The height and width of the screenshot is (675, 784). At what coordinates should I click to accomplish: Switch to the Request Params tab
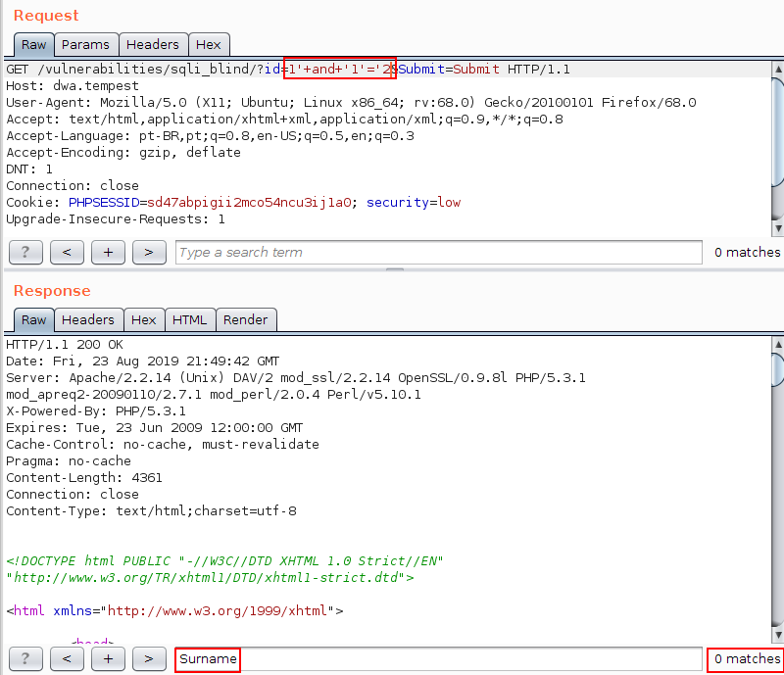click(85, 44)
